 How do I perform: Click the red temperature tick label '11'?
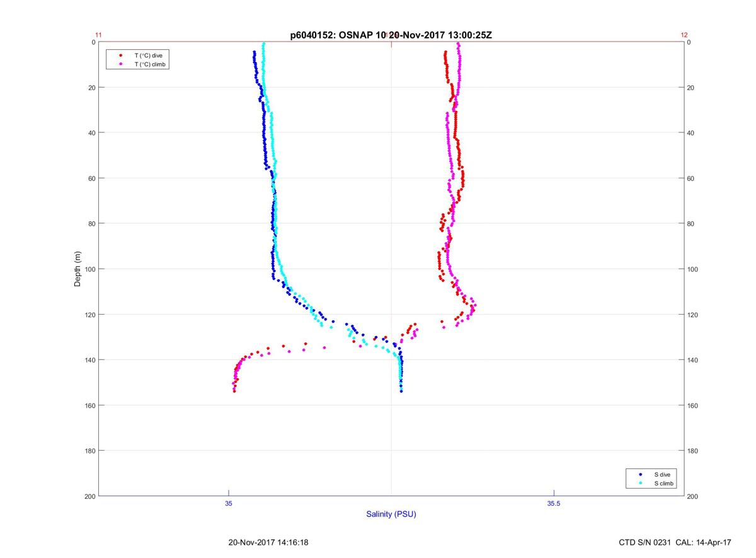[x=98, y=35]
